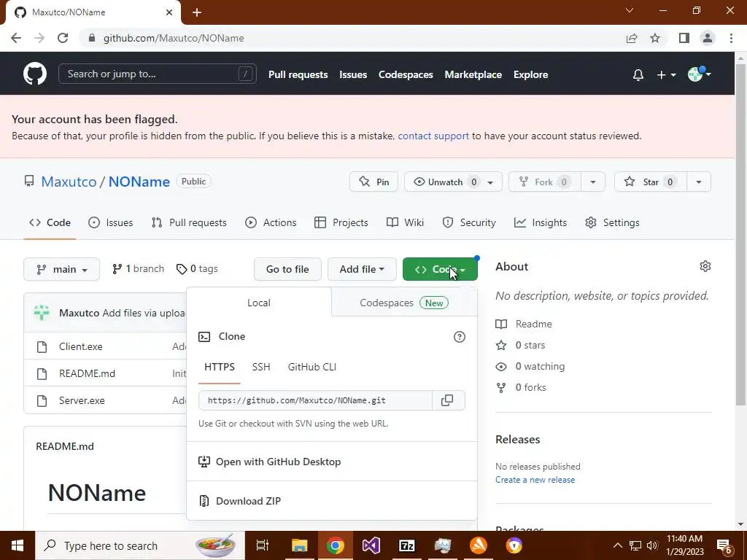View site lock information icon
Screen dimensions: 747x560
tap(91, 38)
